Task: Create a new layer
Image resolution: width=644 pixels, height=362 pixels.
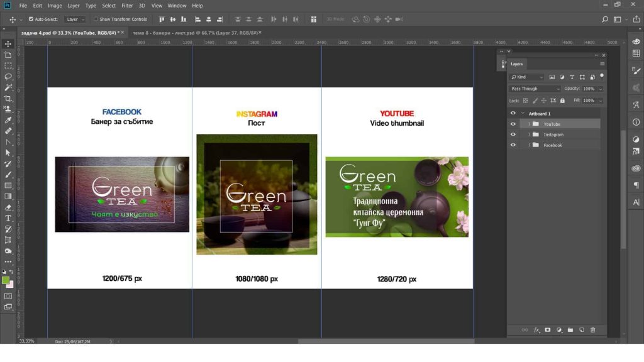Action: (x=582, y=330)
